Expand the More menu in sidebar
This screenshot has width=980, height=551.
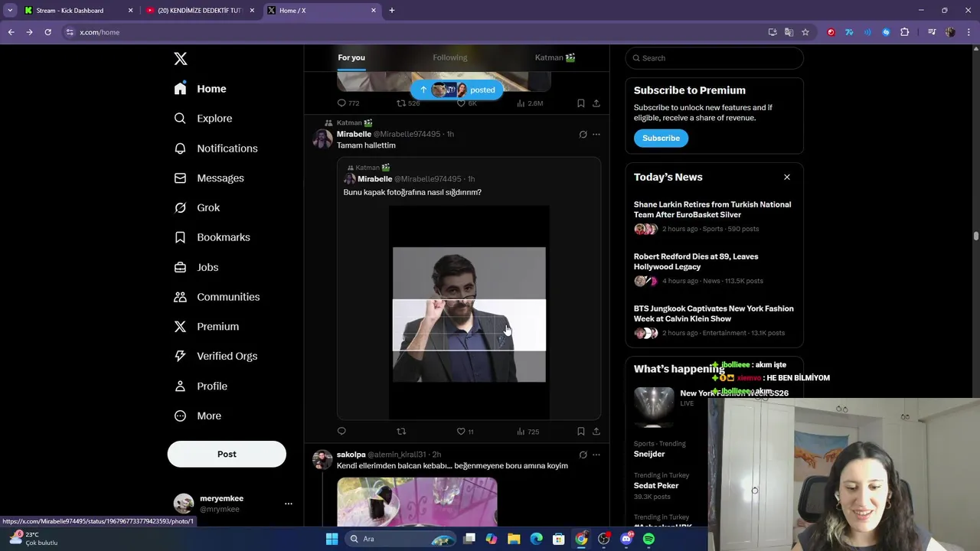pos(198,416)
